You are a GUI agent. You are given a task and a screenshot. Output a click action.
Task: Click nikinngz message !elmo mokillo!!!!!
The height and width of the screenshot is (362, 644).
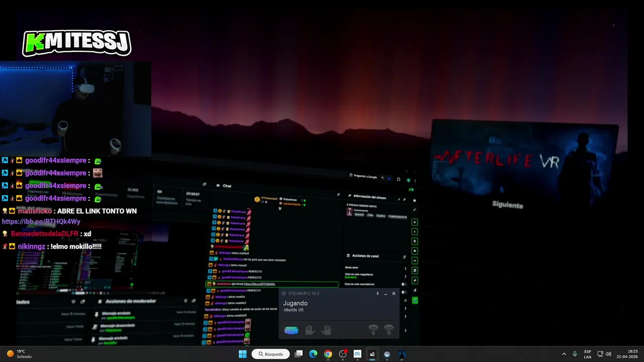pyautogui.click(x=75, y=247)
